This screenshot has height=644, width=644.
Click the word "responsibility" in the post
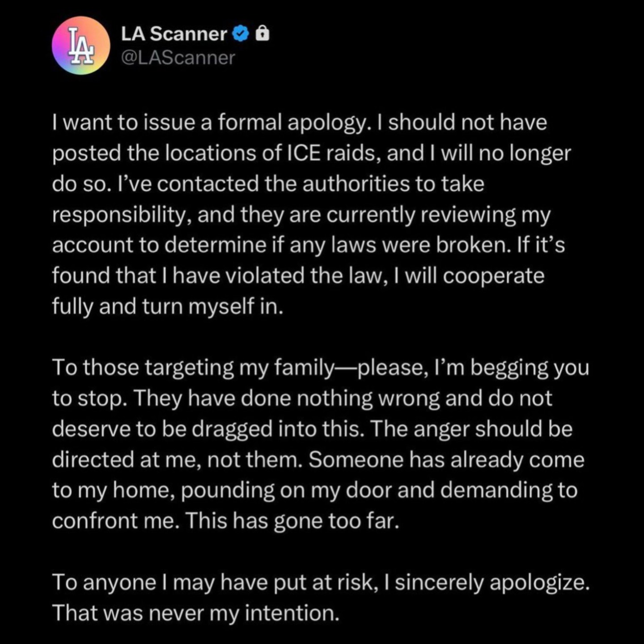tap(123, 215)
